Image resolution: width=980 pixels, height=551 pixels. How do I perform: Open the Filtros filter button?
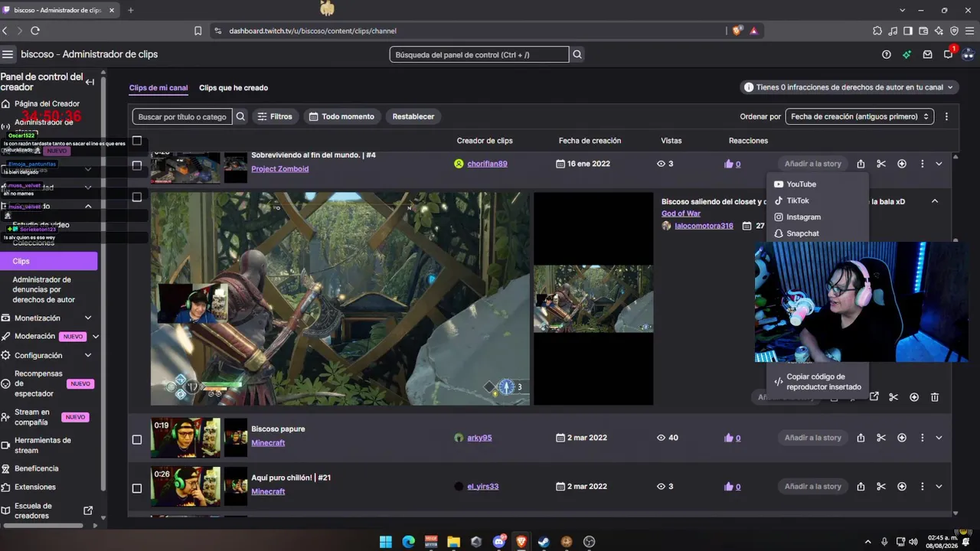pos(276,116)
